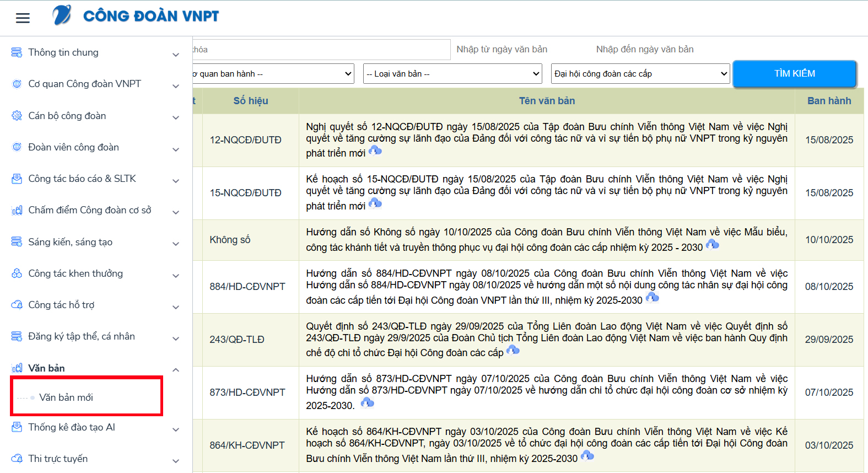The image size is (868, 473).
Task: Click cloud icon for 864/KH-CĐVNPT document
Action: click(587, 456)
